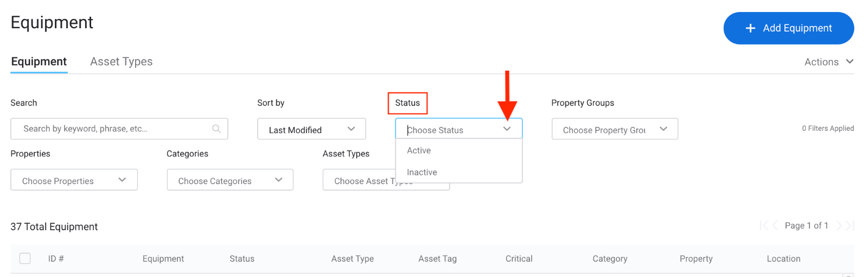Open the Choose Properties dropdown
Viewport: 868px width, 277px height.
click(x=74, y=180)
